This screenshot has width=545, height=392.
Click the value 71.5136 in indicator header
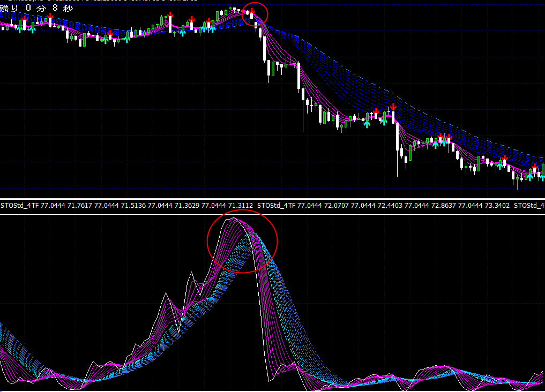(x=133, y=206)
